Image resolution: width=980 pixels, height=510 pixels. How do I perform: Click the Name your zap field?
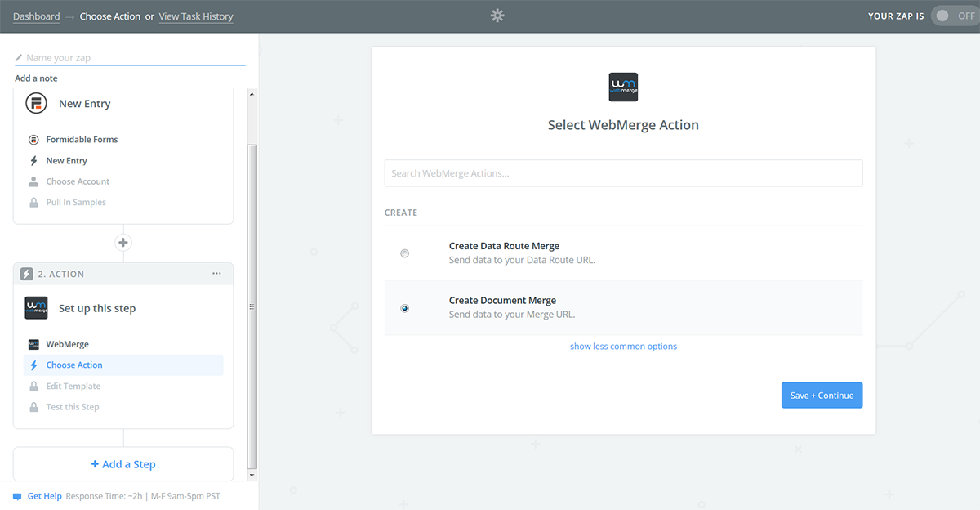(x=130, y=58)
